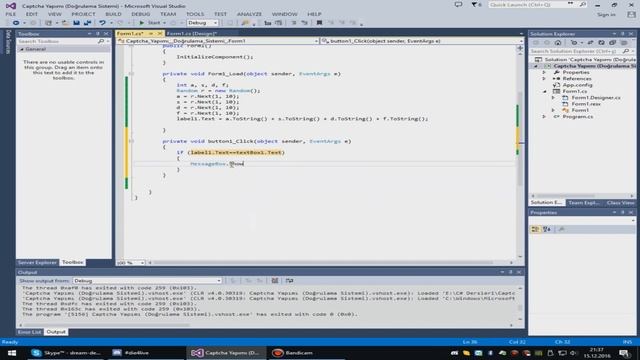Pin the Toolbox panel with auto-hide icon
Viewport: 640px width, 360px height.
[98, 33]
